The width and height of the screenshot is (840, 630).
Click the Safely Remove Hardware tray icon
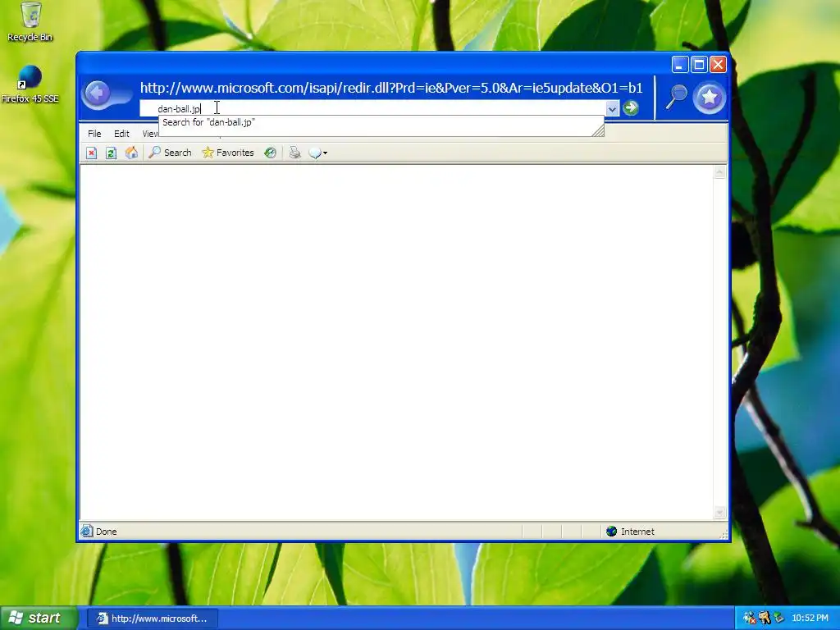pos(779,619)
